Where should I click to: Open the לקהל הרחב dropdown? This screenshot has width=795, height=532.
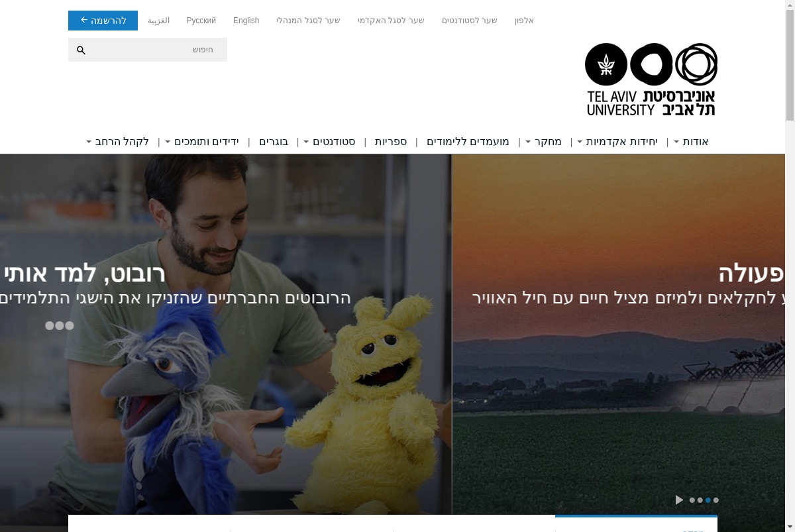(x=118, y=141)
